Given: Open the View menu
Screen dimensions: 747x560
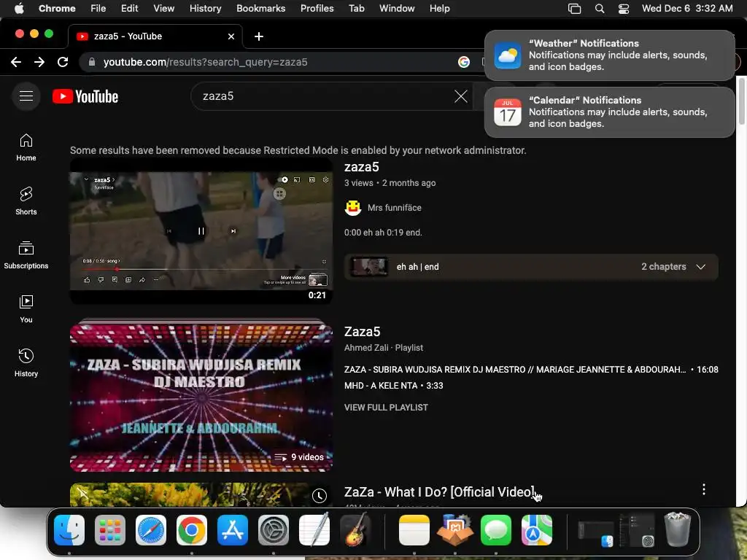Looking at the screenshot, I should coord(163,8).
